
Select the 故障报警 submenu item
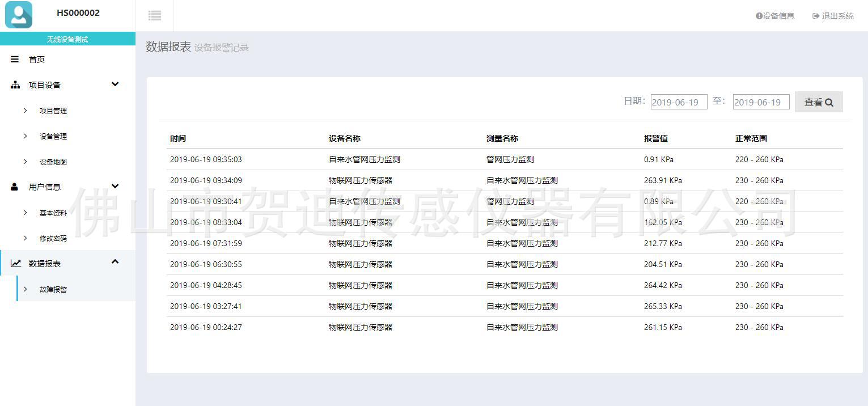[x=53, y=290]
